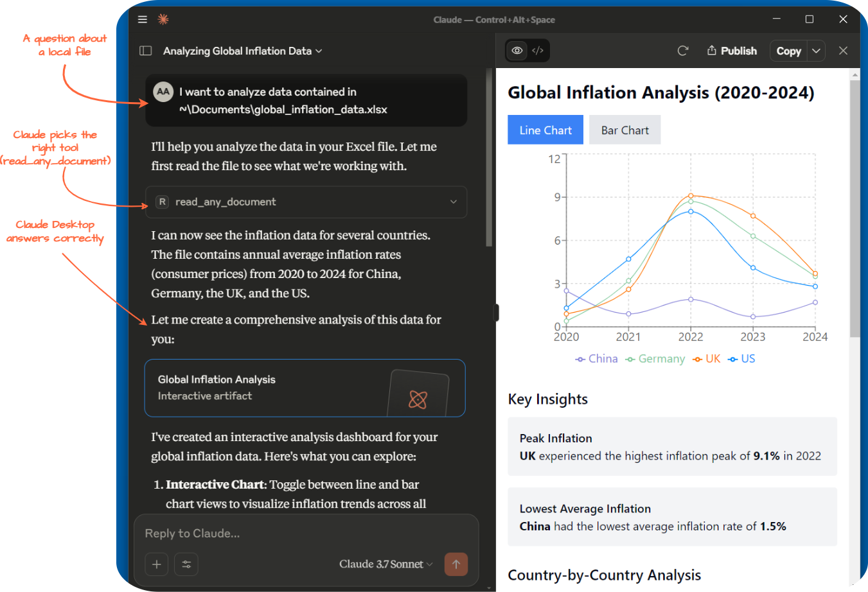Toggle the sidebar panel icon
The width and height of the screenshot is (868, 592).
pos(146,51)
